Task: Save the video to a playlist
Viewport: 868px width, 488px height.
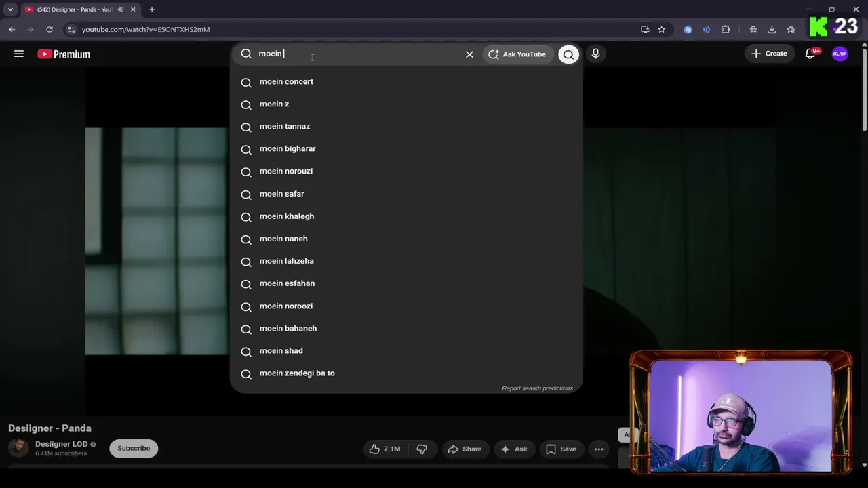Action: tap(561, 449)
